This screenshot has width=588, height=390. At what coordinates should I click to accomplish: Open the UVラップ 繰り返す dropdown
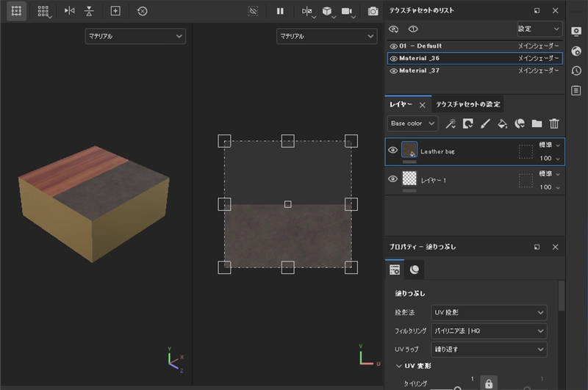489,349
